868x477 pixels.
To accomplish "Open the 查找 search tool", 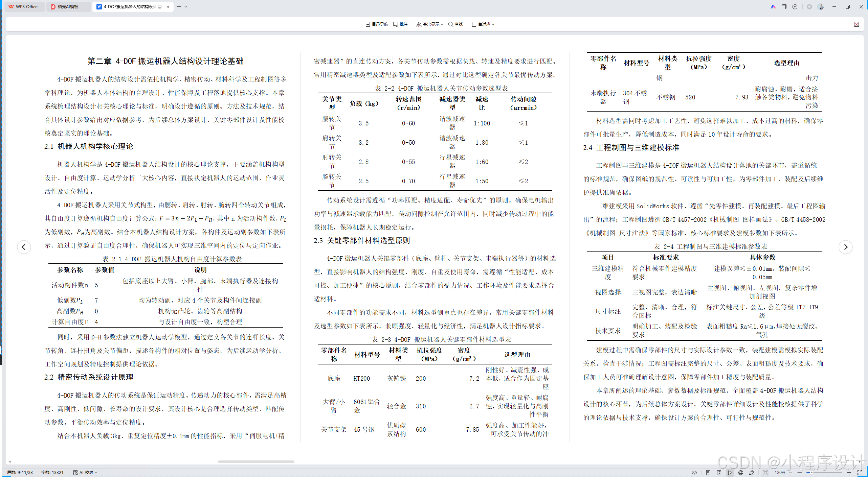I will click(455, 24).
